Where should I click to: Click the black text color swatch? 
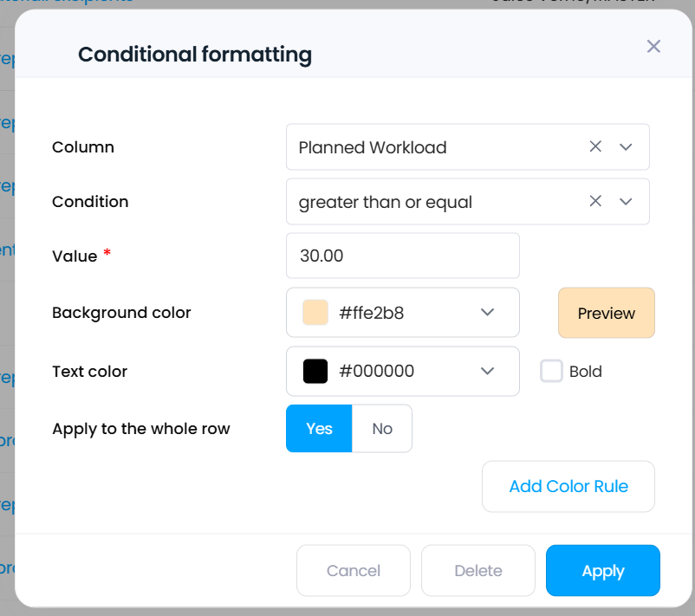click(315, 371)
